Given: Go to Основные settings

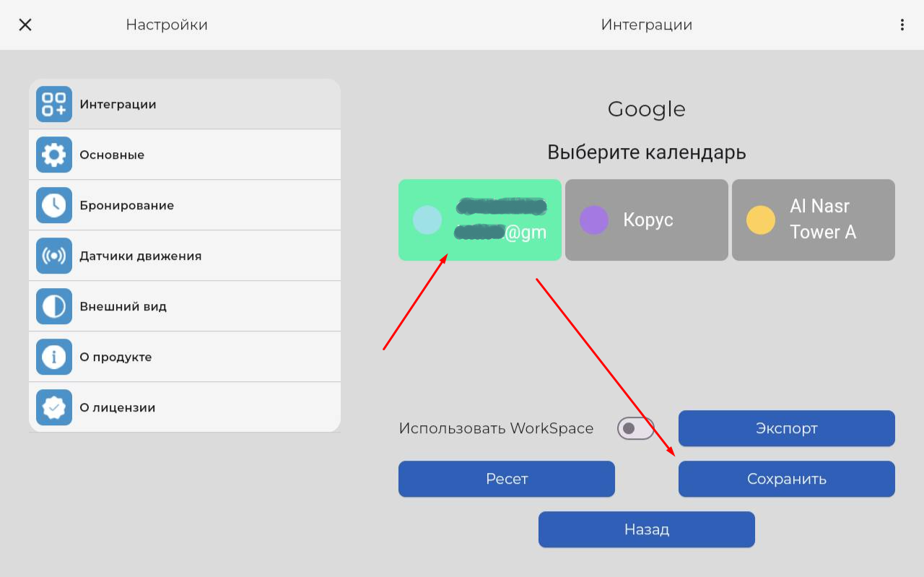Looking at the screenshot, I should click(185, 155).
